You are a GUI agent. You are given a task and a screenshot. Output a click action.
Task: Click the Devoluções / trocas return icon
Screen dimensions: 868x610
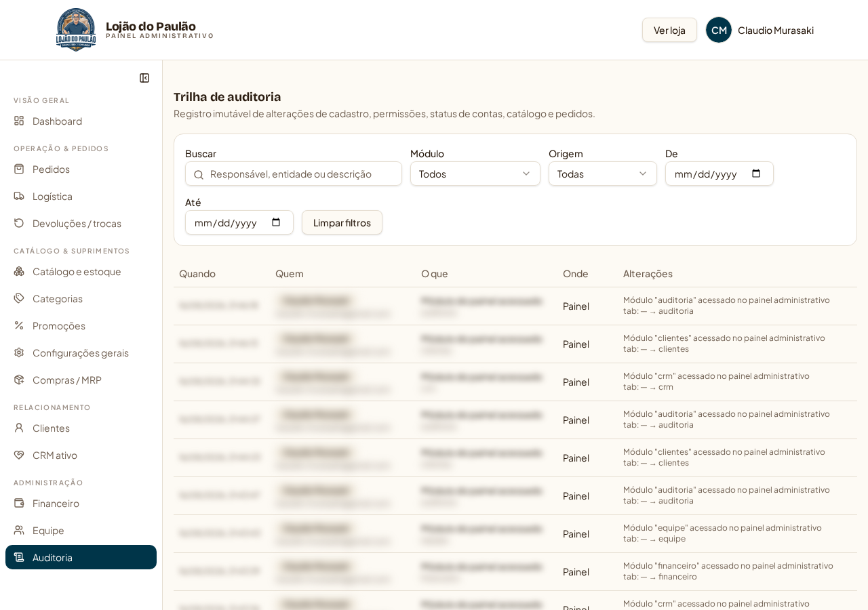(x=19, y=223)
